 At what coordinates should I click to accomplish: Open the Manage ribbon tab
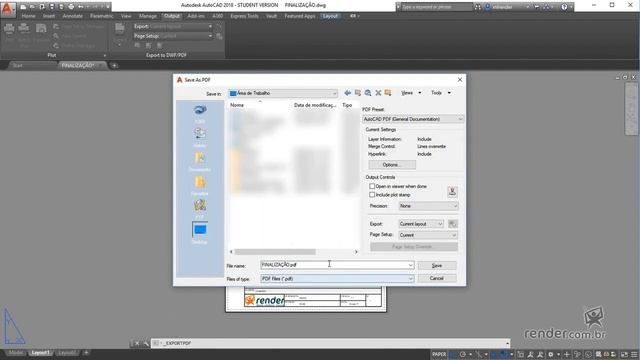click(x=148, y=16)
